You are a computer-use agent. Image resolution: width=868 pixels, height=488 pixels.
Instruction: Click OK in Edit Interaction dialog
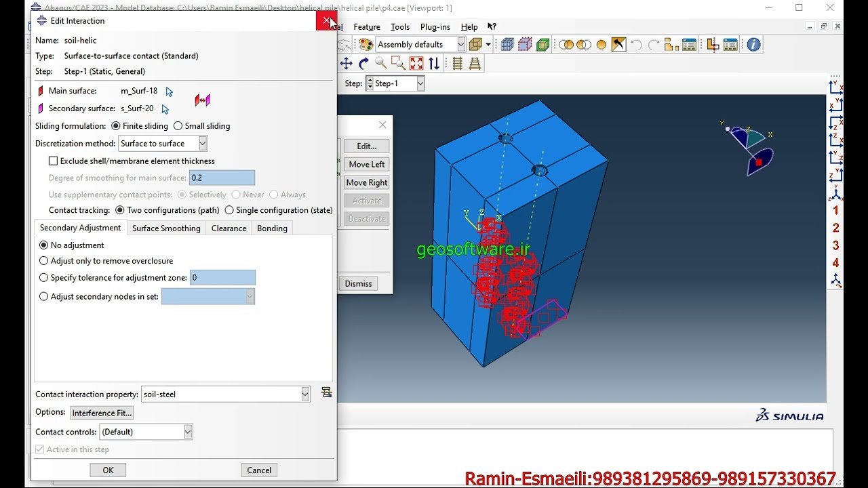click(x=108, y=470)
